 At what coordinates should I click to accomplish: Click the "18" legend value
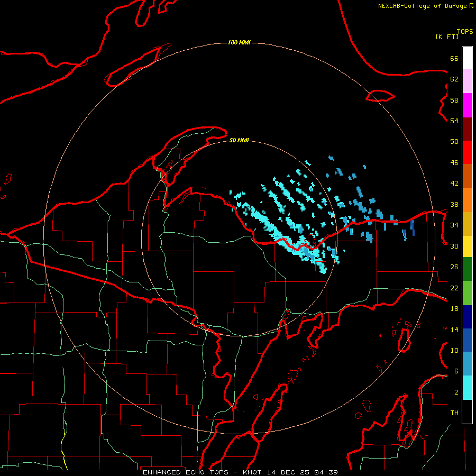coord(454,309)
